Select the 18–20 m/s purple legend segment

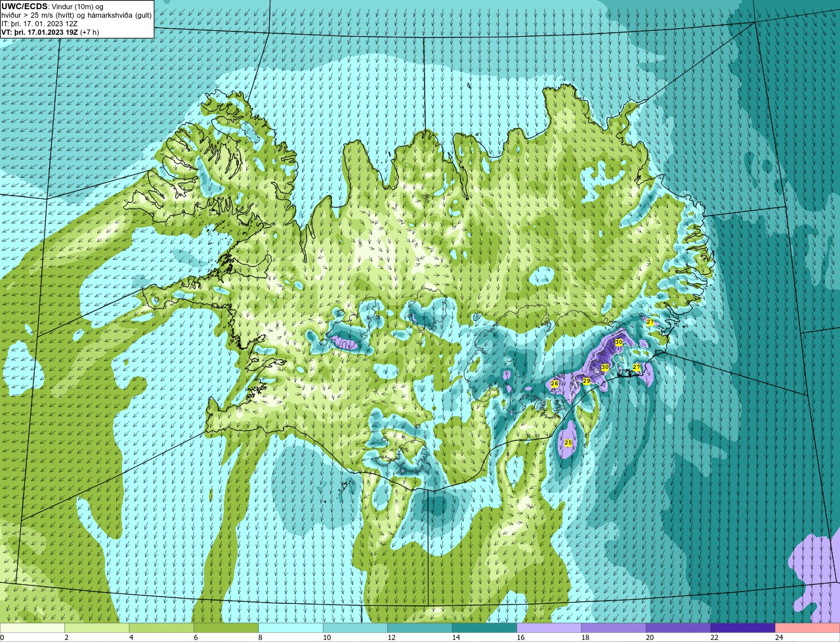[614, 628]
